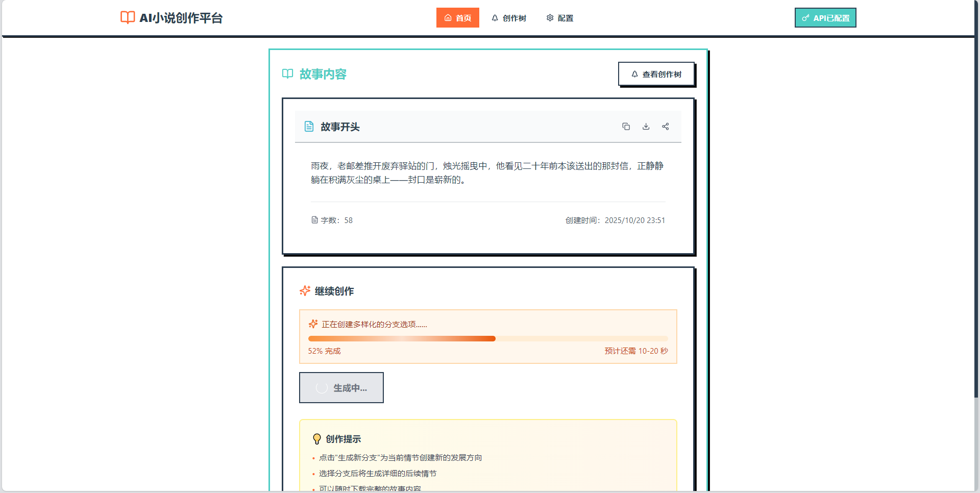980x493 pixels.
Task: Select the highlighted 首页 menu item
Action: [x=458, y=17]
